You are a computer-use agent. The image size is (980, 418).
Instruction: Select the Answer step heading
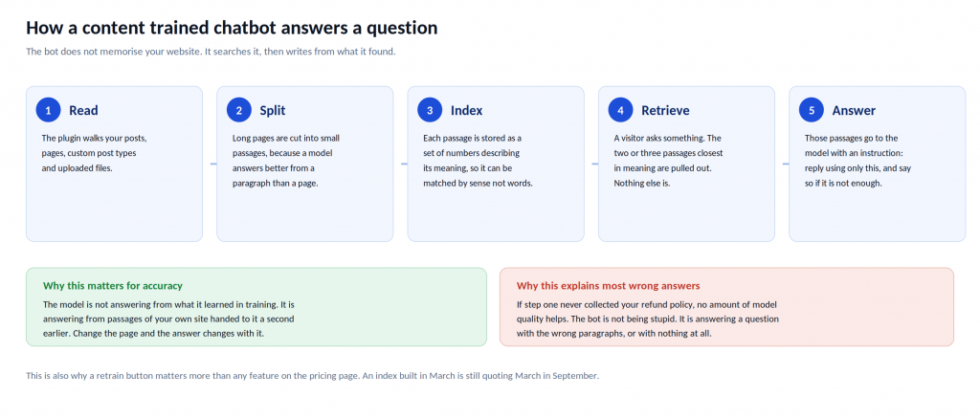coord(853,111)
